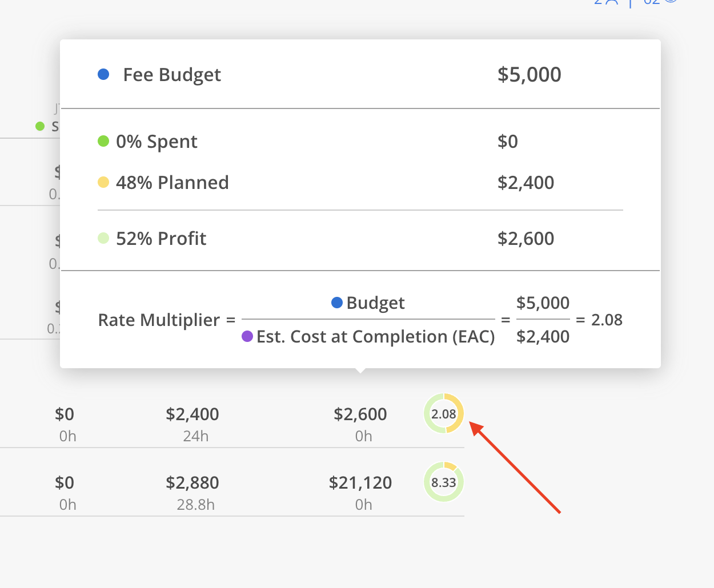Click the 2.08 rate multiplier donut chart

444,414
